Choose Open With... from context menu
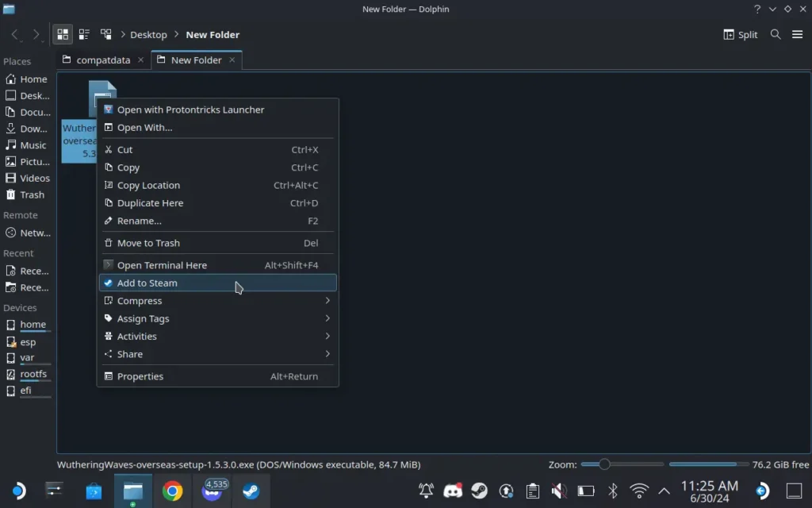This screenshot has height=508, width=812. pos(217,128)
